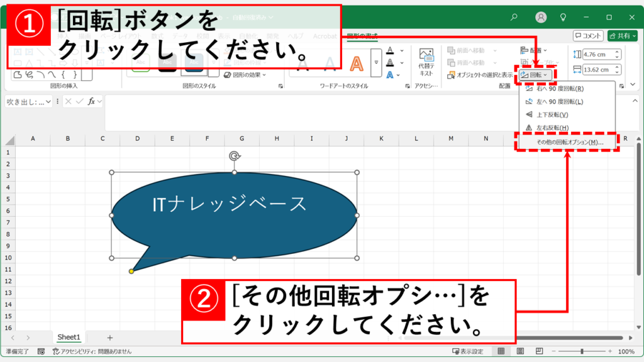Open the 代替テキスト (Alt Text) tool

pos(426,62)
